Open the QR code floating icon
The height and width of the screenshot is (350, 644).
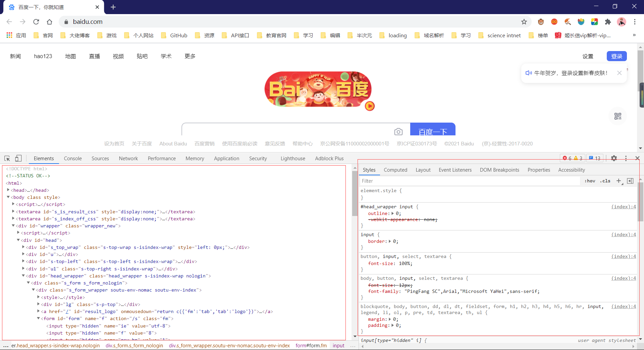(618, 116)
